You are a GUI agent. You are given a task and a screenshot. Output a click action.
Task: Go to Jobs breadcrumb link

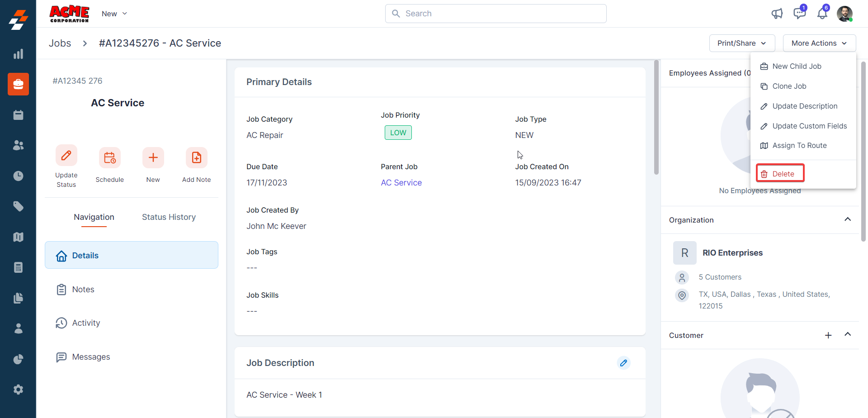pos(60,43)
